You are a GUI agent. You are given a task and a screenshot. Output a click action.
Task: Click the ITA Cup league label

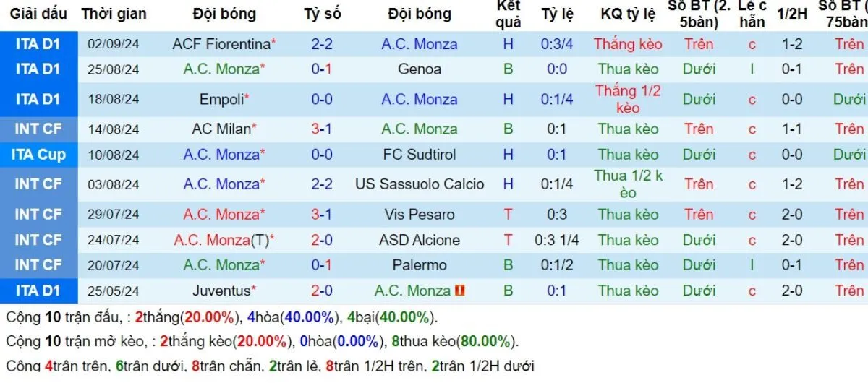pos(38,154)
